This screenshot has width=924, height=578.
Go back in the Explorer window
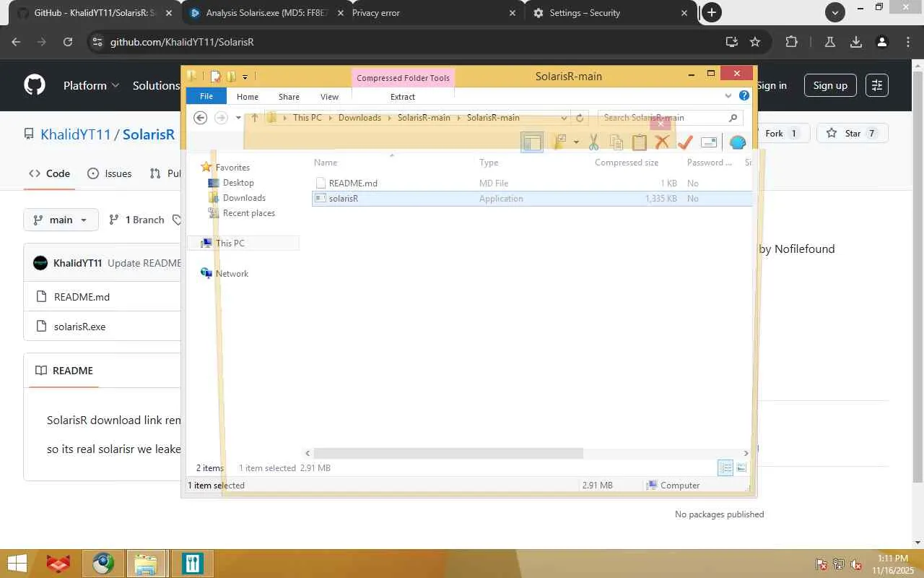click(201, 118)
